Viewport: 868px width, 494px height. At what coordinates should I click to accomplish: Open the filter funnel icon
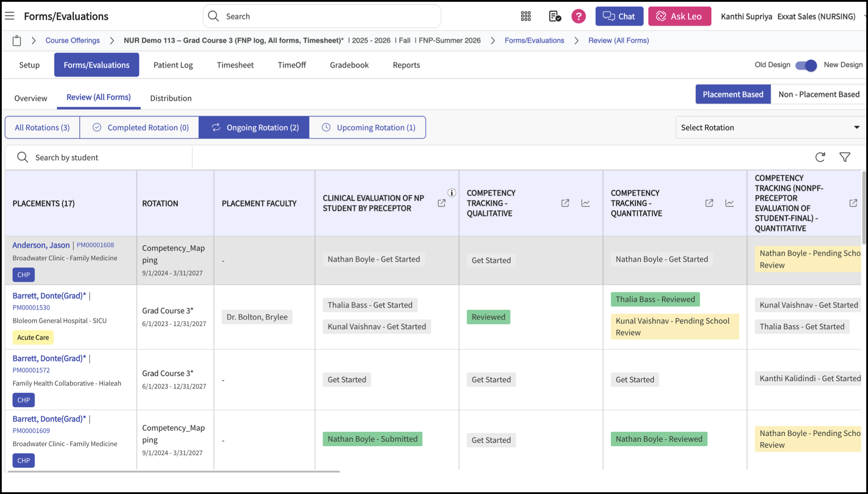845,157
